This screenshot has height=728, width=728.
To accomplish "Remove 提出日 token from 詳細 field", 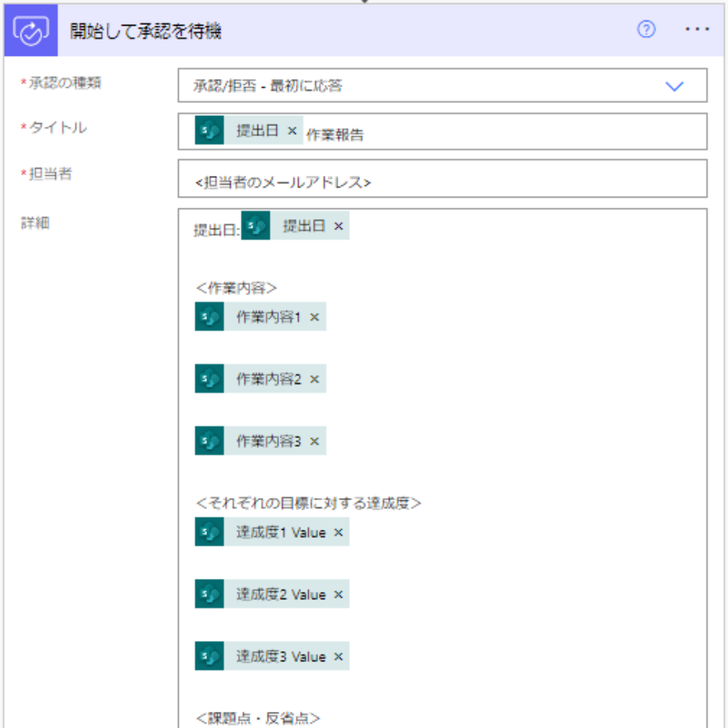I will tap(338, 226).
